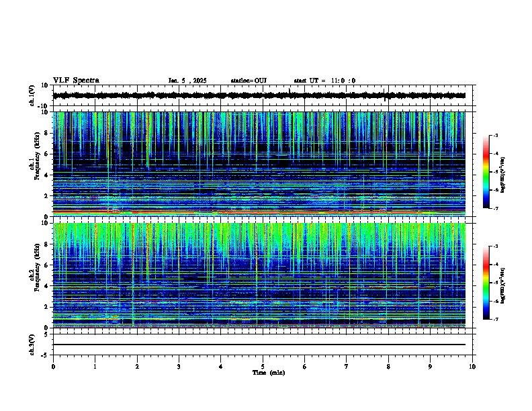Click the "-7" tick on ch.1 colorbar
The height and width of the screenshot is (411, 532).
pos(496,209)
